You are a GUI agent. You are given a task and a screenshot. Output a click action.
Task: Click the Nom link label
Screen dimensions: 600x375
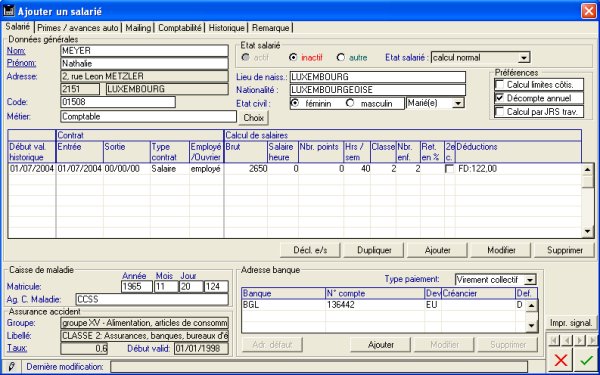(x=16, y=51)
